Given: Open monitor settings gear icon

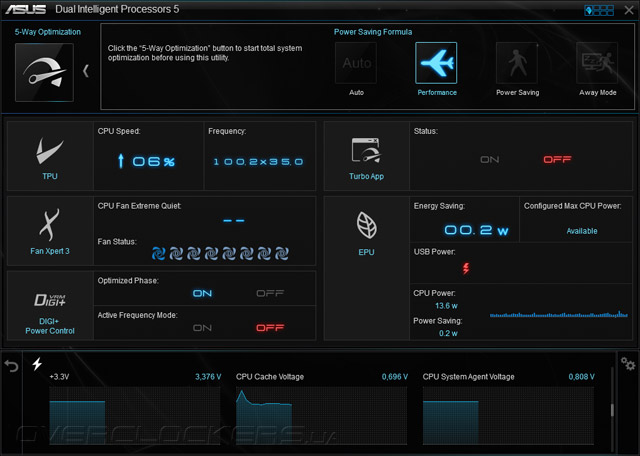Looking at the screenshot, I should click(x=628, y=363).
